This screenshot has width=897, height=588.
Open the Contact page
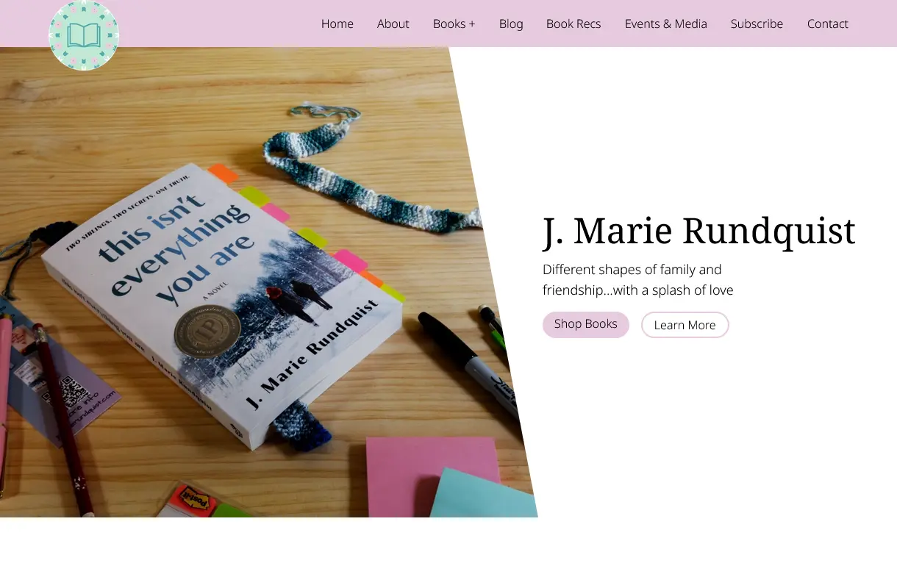(x=827, y=24)
